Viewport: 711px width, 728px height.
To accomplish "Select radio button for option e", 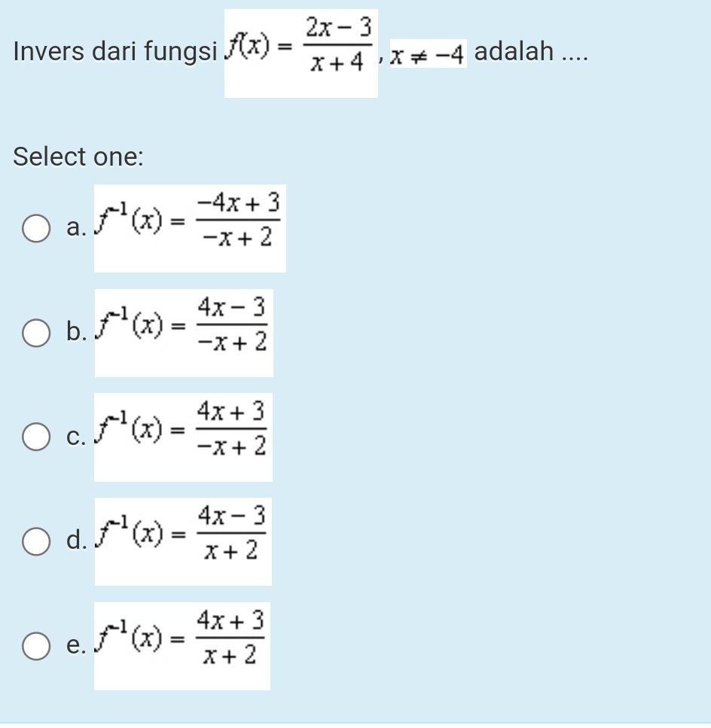I will click(x=35, y=645).
